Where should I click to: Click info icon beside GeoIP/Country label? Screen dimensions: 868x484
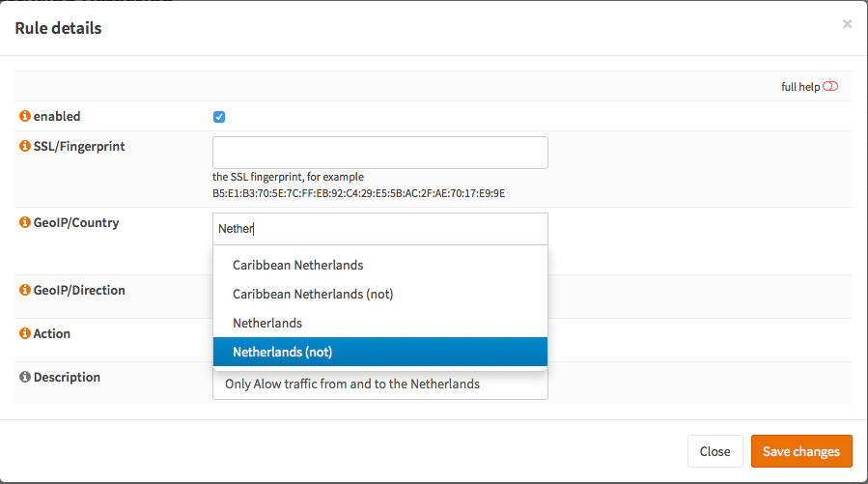(25, 223)
